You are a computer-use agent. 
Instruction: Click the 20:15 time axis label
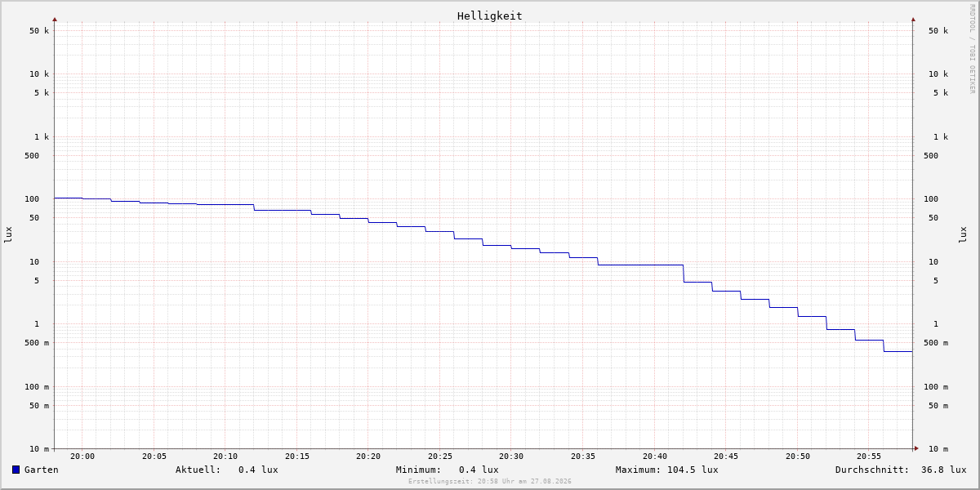click(x=297, y=457)
